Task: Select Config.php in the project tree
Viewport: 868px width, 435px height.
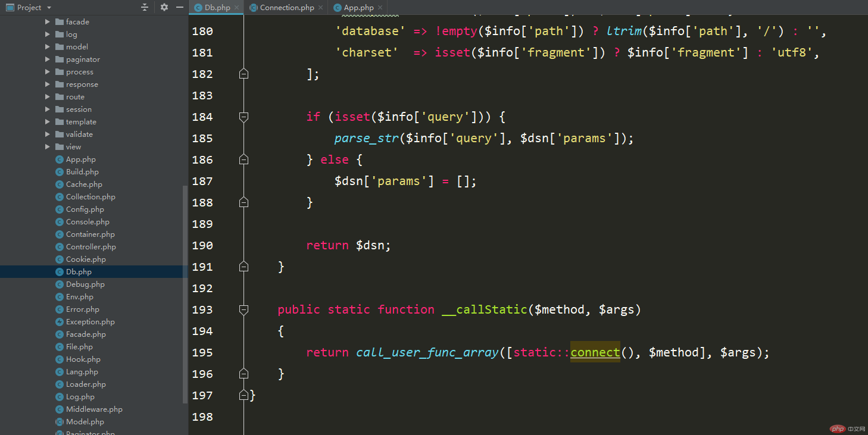Action: coord(85,209)
